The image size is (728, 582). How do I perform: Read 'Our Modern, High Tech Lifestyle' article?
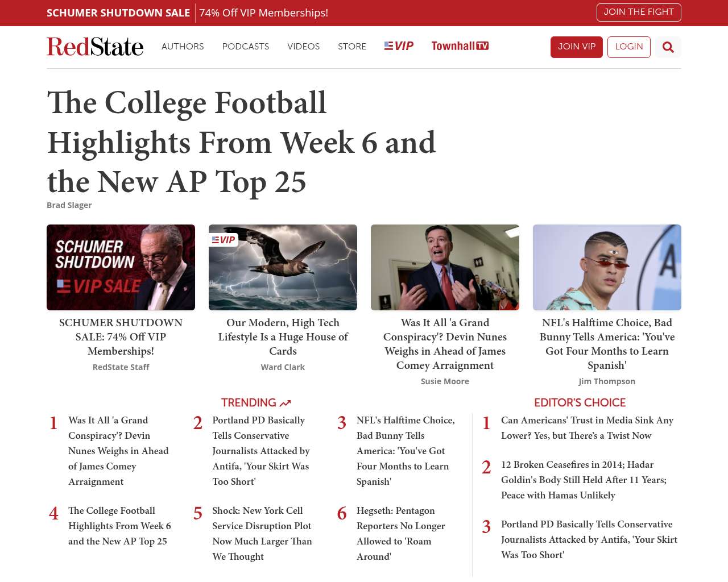click(x=283, y=336)
